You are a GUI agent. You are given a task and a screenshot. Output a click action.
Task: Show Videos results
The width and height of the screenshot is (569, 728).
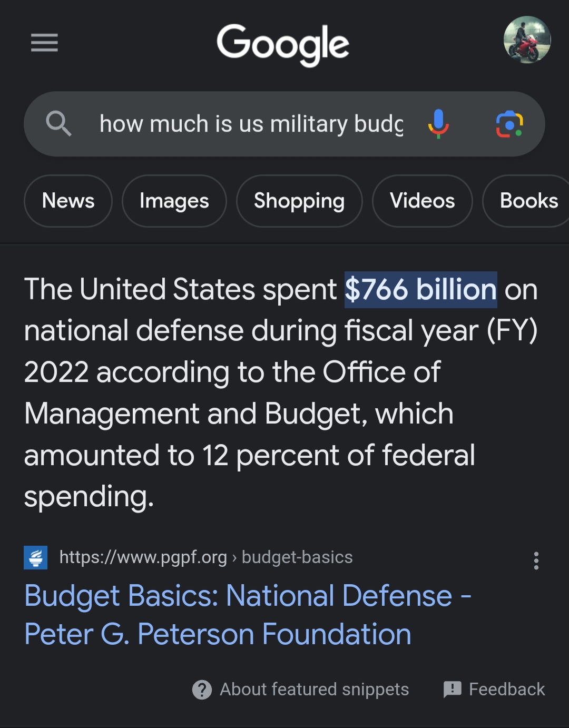[x=422, y=201]
